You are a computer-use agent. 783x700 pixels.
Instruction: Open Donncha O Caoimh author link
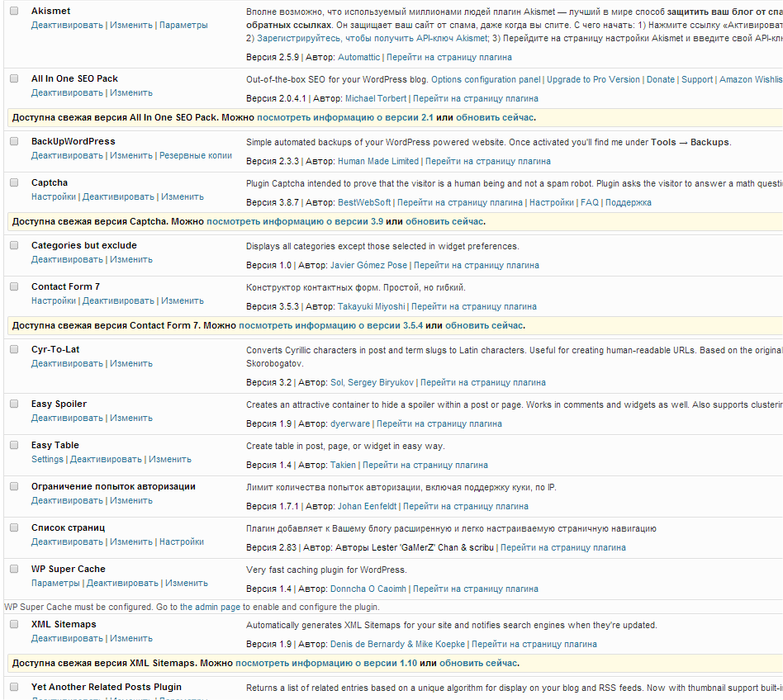[x=368, y=589]
